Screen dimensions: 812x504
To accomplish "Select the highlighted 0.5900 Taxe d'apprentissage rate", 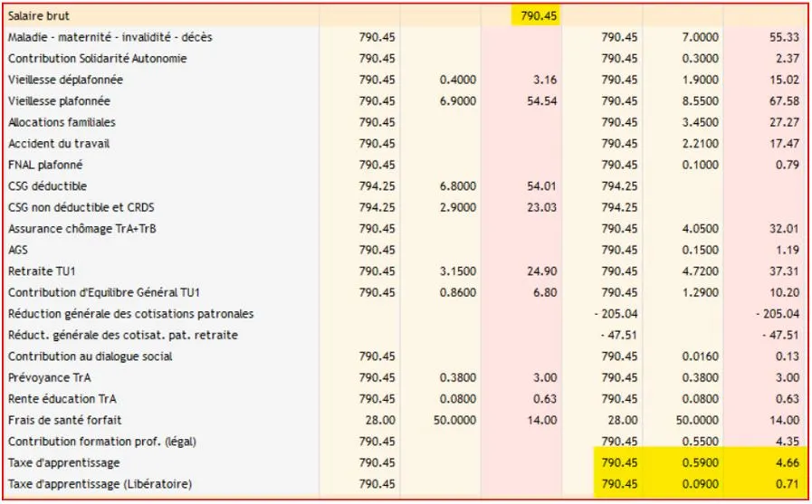I will coord(700,462).
